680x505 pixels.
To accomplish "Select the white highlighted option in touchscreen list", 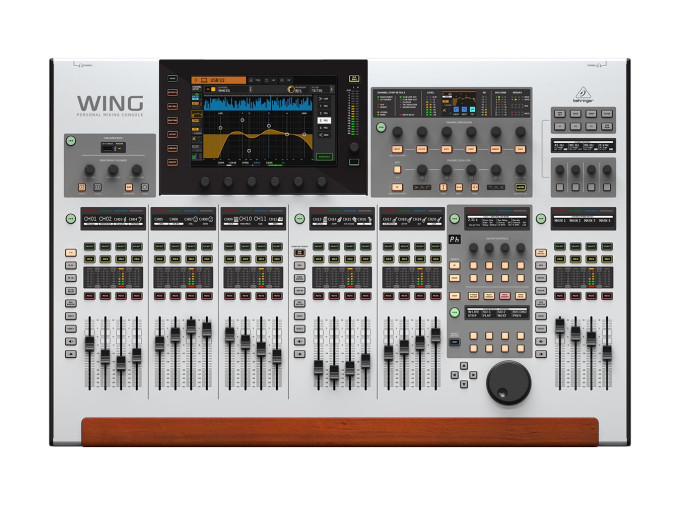I will (323, 120).
